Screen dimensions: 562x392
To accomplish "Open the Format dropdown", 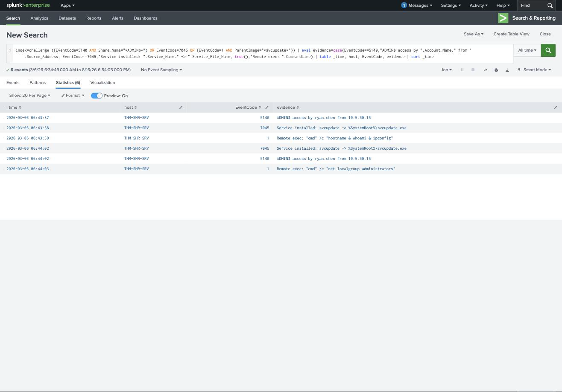I will point(73,96).
